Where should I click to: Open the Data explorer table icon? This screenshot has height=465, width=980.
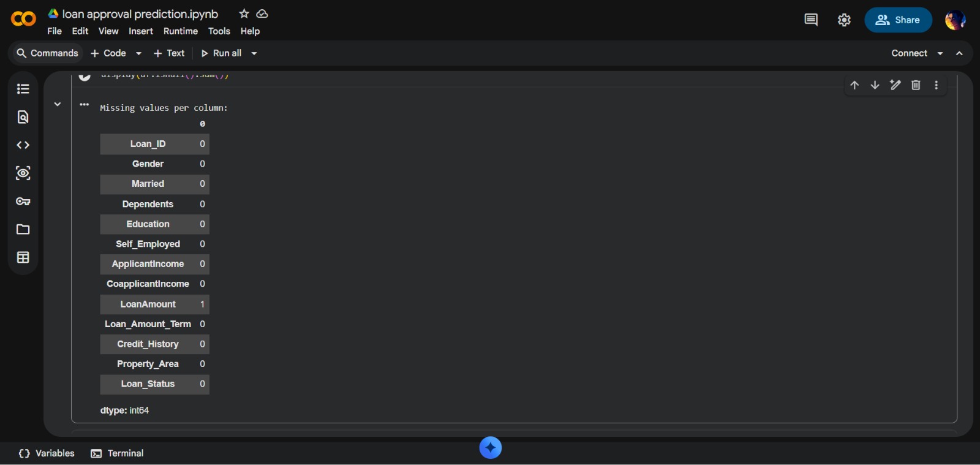coord(23,257)
